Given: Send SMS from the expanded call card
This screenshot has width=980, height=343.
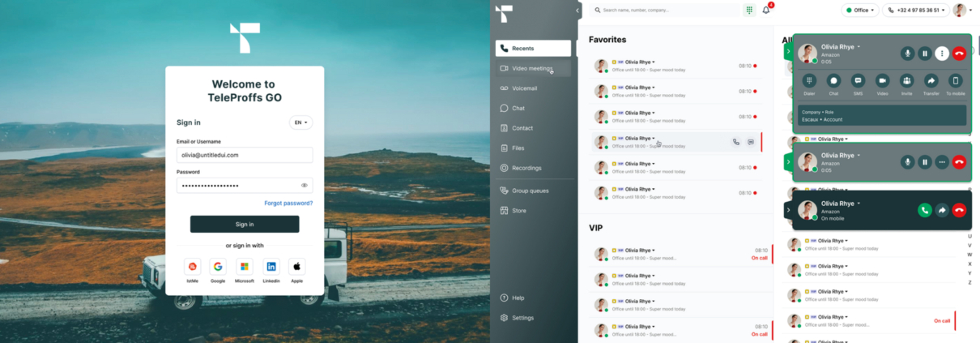Looking at the screenshot, I should click(858, 80).
